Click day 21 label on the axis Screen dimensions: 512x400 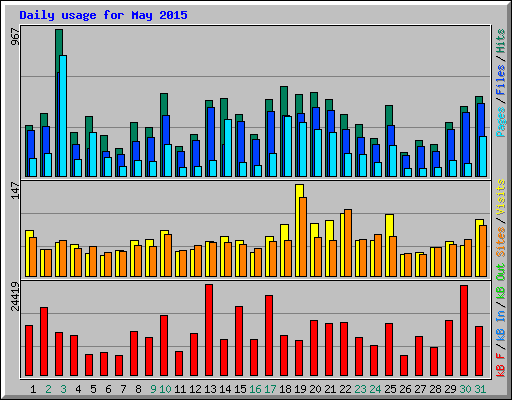coord(330,389)
